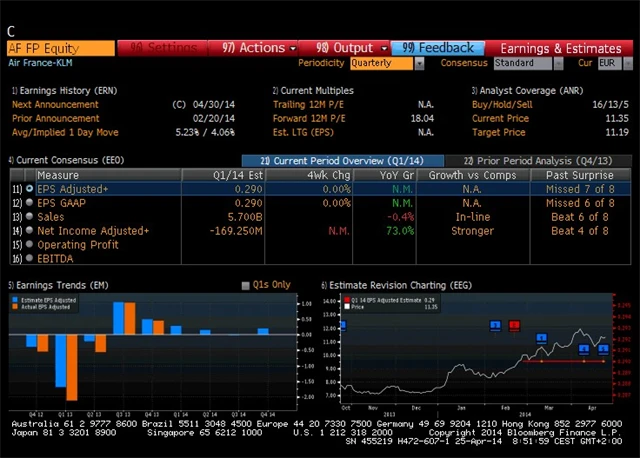Click the Earnings & Estimates title

click(x=561, y=49)
